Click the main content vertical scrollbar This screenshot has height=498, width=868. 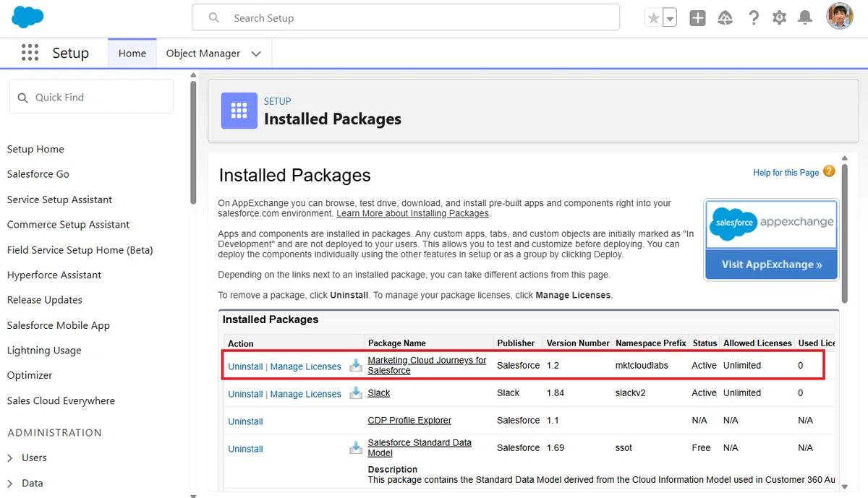[x=844, y=232]
